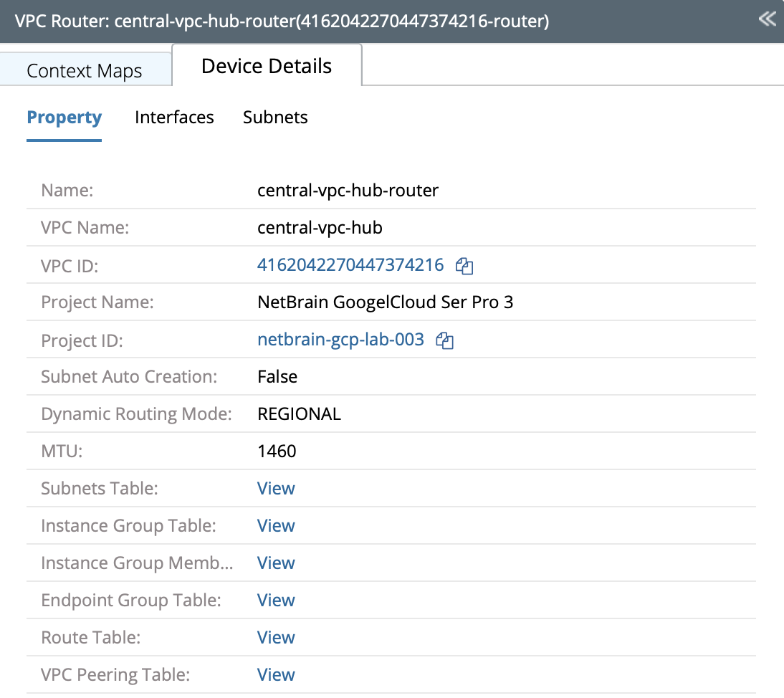View the Instance Group Members table
This screenshot has height=698, width=784.
pos(276,563)
